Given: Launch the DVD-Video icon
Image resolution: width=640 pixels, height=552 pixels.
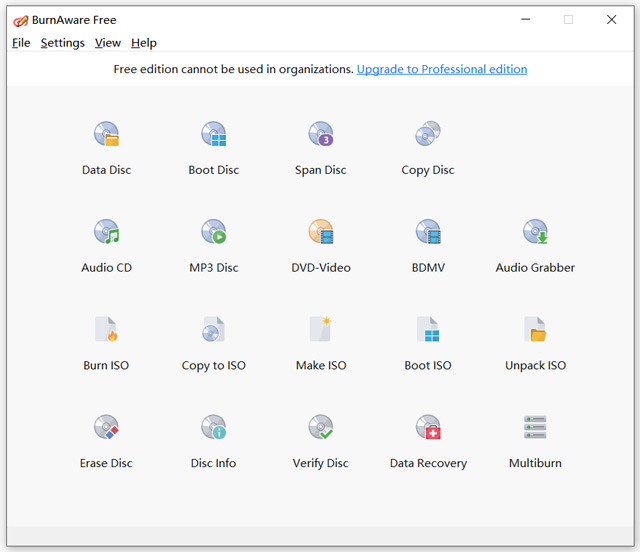Looking at the screenshot, I should [x=321, y=231].
